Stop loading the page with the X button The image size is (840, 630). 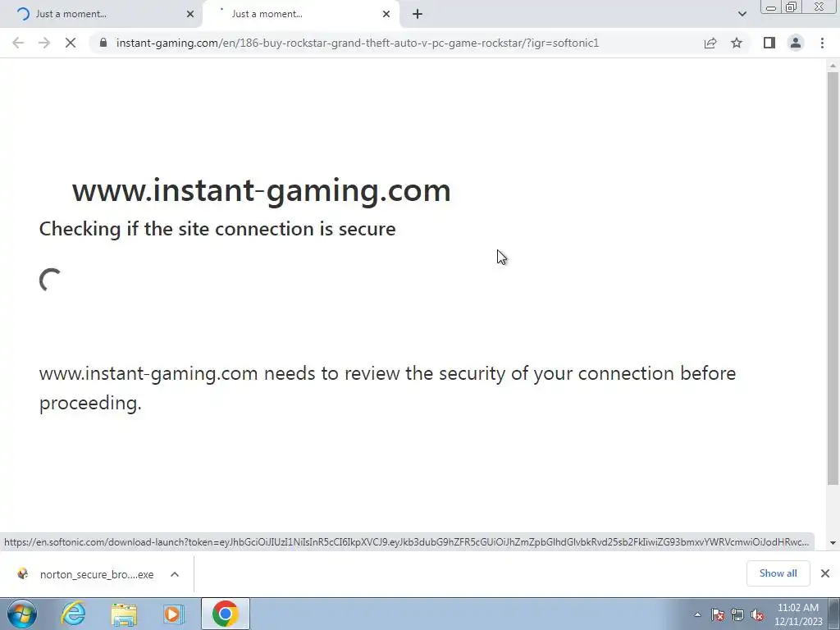coord(71,43)
